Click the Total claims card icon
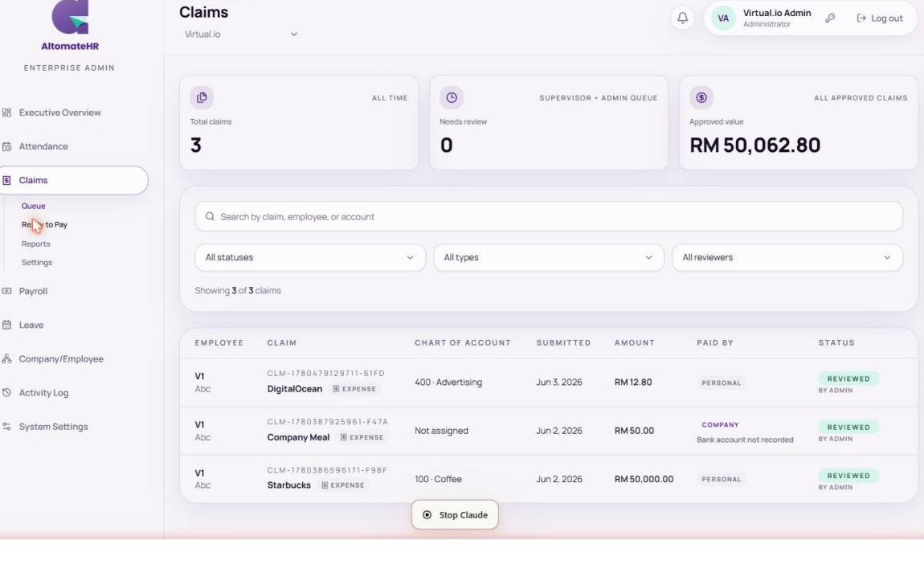Screen dimensions: 924x565 click(202, 98)
